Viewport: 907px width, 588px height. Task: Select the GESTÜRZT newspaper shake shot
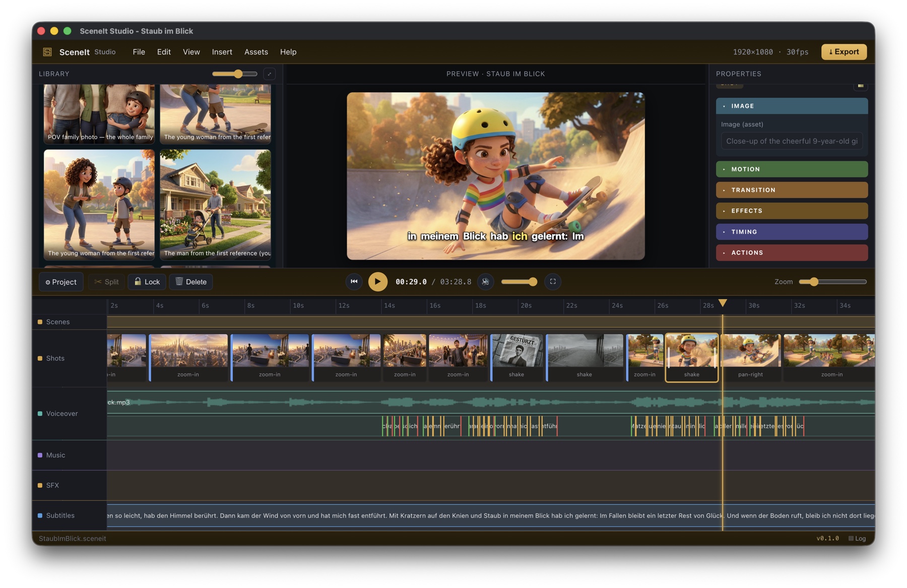[x=516, y=357]
